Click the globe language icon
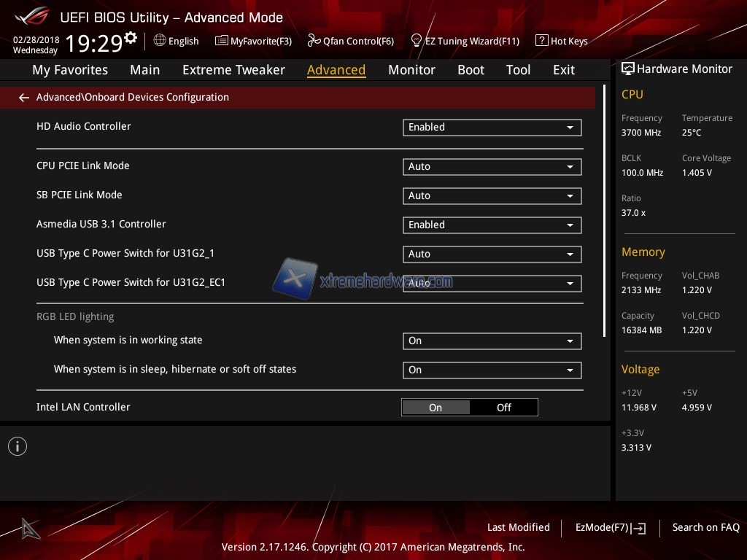The height and width of the screenshot is (560, 747). [x=160, y=41]
